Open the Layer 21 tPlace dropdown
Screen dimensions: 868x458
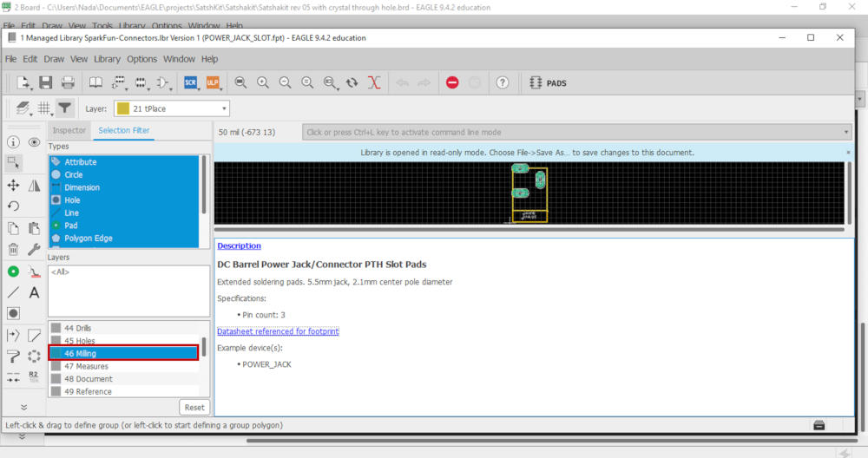(172, 108)
